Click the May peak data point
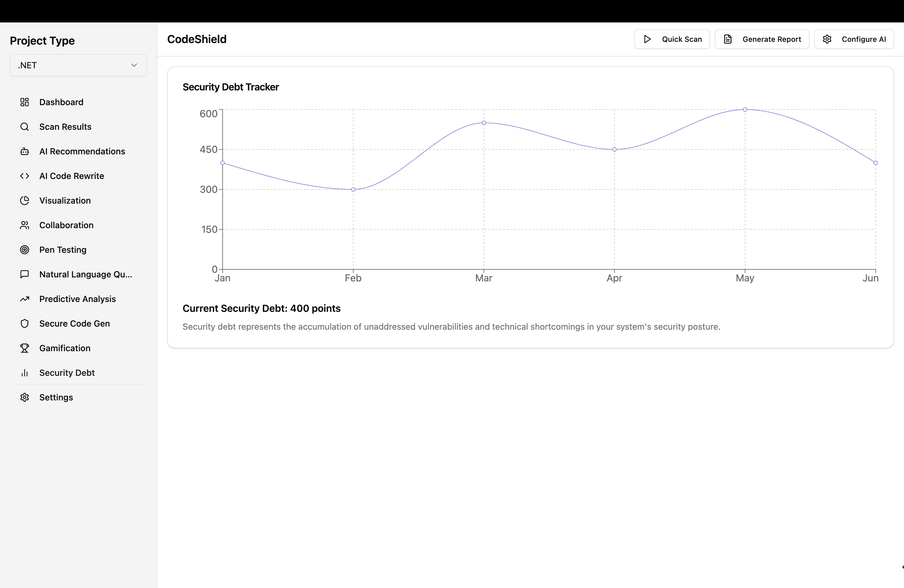Screen dimensions: 904x588 click(745, 109)
